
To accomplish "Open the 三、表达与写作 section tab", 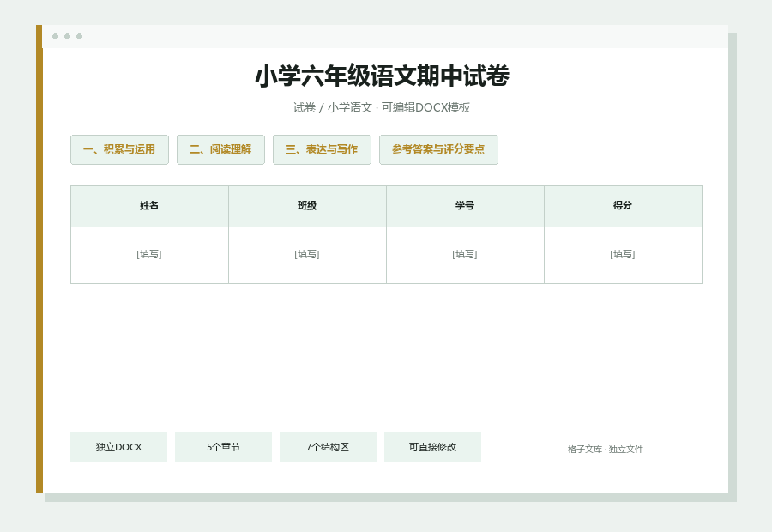I will (x=322, y=150).
